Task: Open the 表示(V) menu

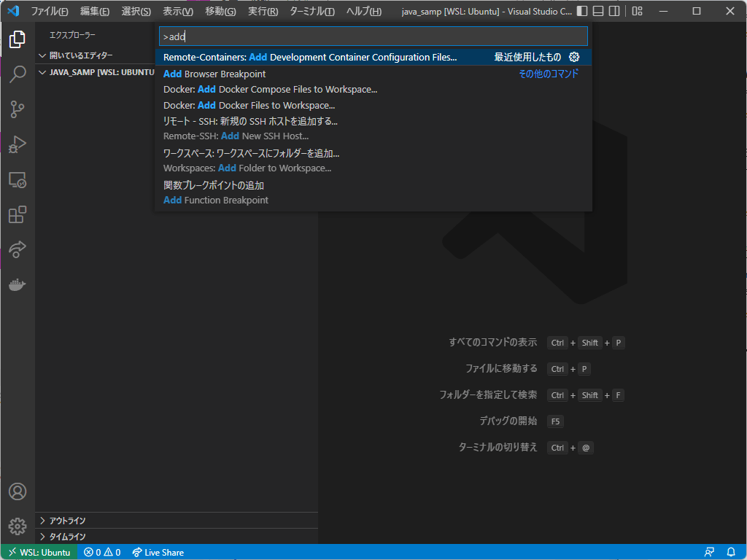Action: [178, 11]
